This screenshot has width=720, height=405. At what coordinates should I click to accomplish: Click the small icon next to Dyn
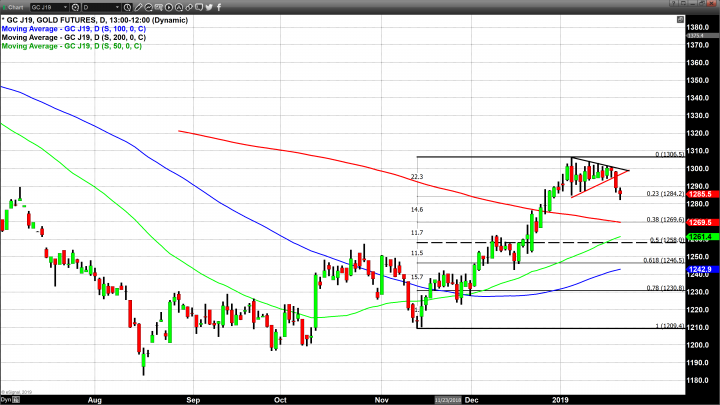(16, 400)
